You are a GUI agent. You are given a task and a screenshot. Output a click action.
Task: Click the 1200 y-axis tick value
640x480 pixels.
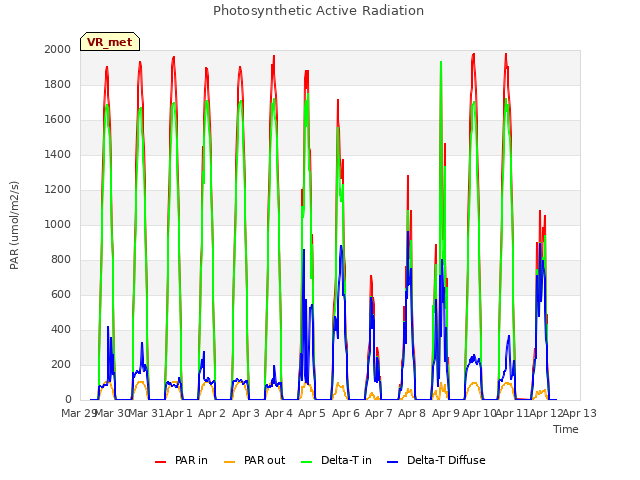point(58,190)
